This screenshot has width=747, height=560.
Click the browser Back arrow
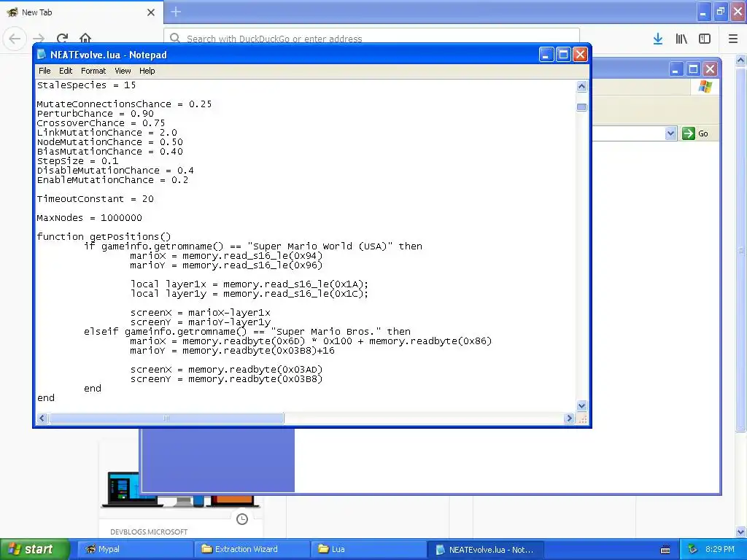tap(15, 38)
